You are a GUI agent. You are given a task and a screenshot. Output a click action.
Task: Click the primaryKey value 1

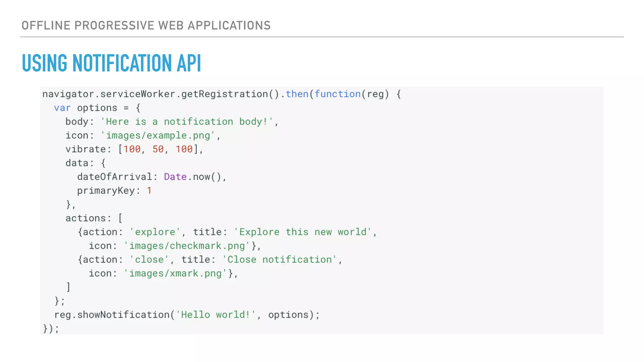point(149,191)
